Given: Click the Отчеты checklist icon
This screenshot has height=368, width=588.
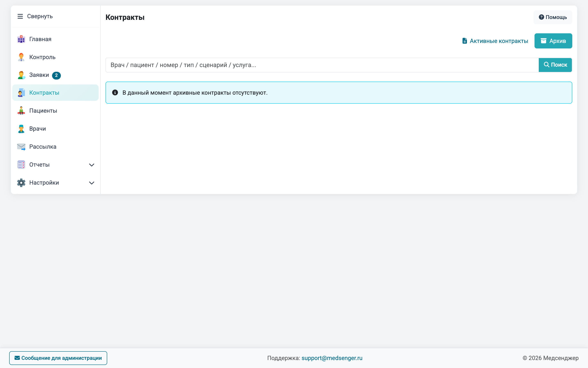Looking at the screenshot, I should (21, 165).
